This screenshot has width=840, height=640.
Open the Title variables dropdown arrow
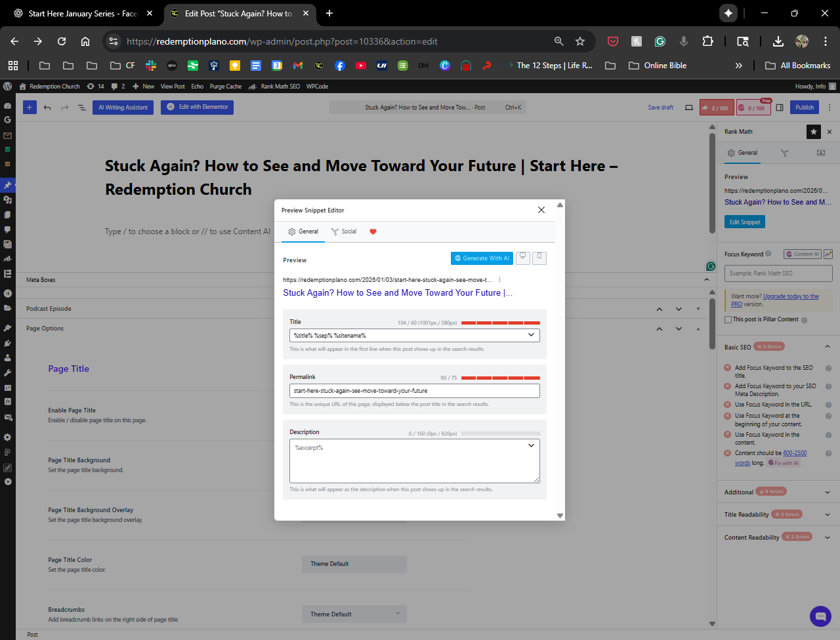(x=531, y=335)
